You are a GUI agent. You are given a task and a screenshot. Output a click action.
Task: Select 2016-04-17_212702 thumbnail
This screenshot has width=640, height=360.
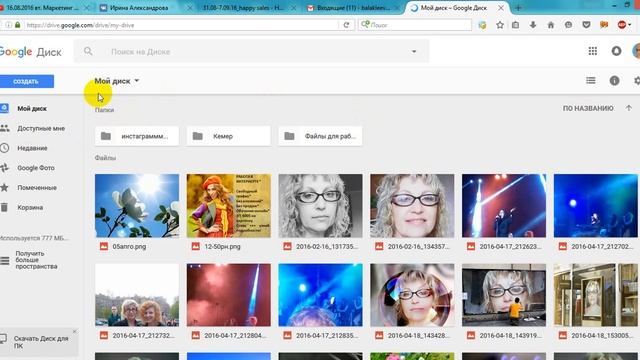tap(596, 206)
